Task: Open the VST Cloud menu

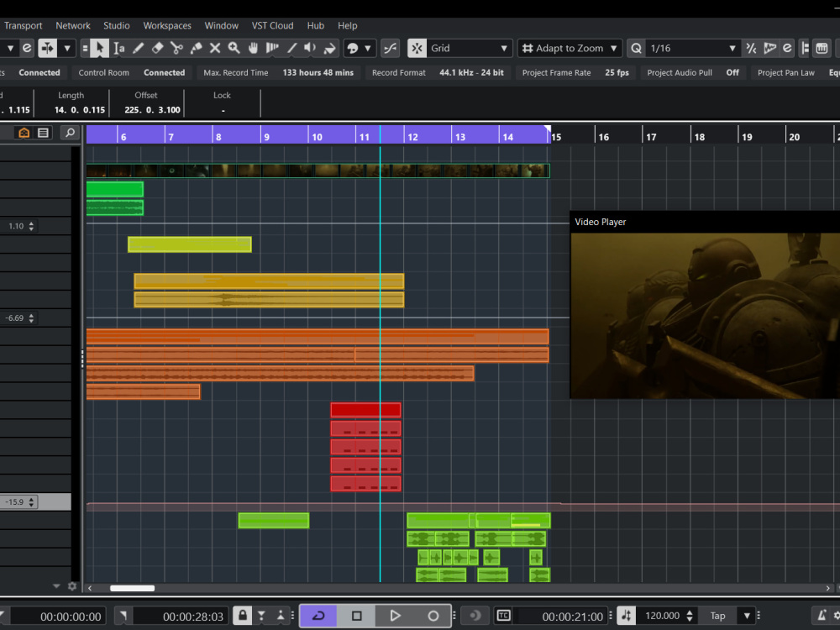Action: 273,25
